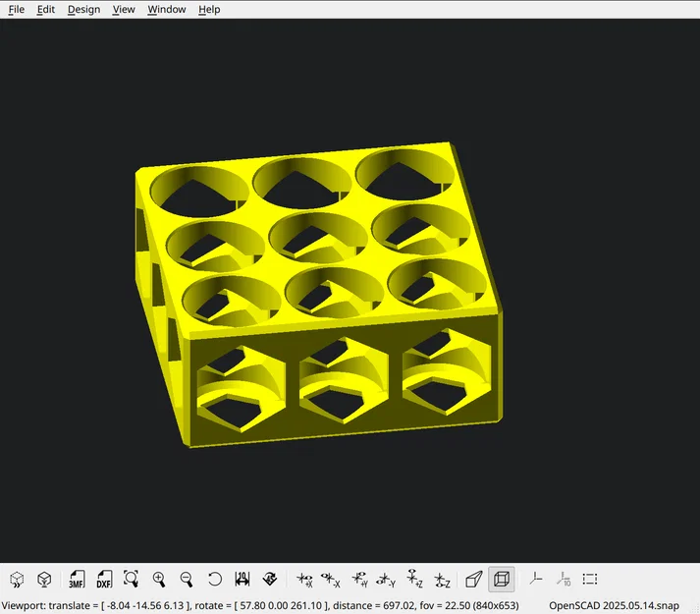Export the model as 3MF
Viewport: 700px width, 614px height.
click(77, 580)
